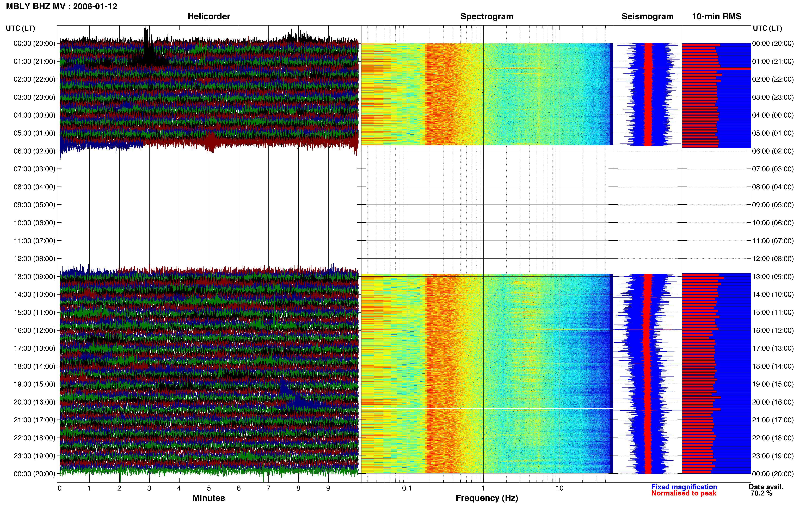Click right axis label 14:00 (10:00)
Image resolution: width=812 pixels, height=508 pixels.
[773, 294]
